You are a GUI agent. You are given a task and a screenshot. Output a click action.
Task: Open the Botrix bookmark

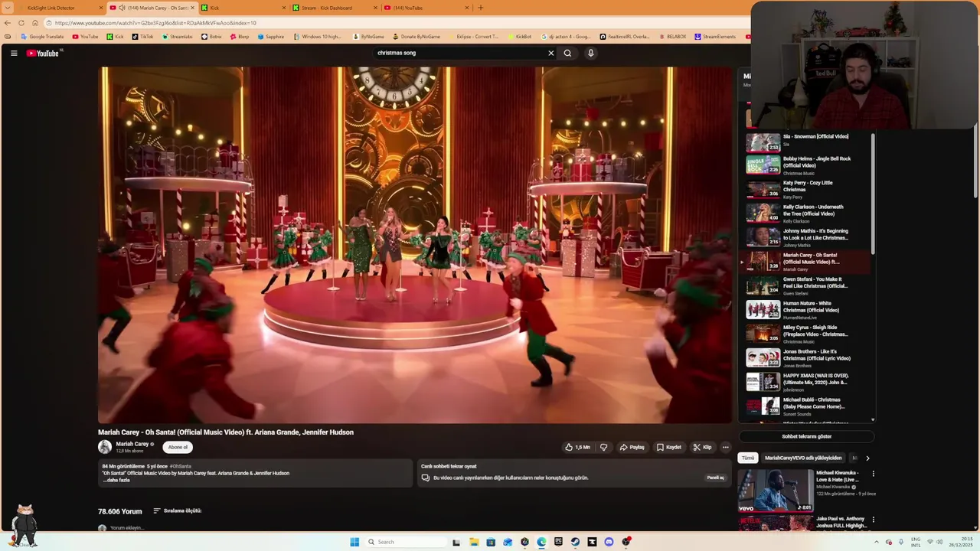[x=211, y=37]
